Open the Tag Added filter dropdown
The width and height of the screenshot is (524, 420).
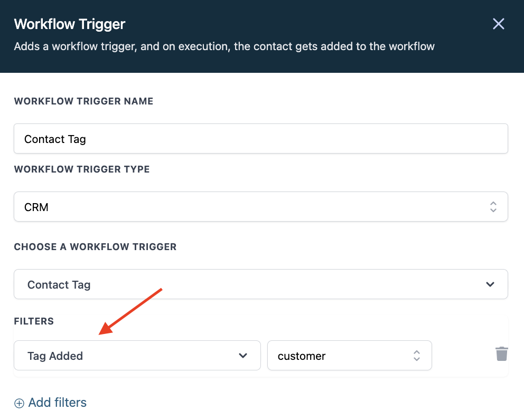pos(137,355)
